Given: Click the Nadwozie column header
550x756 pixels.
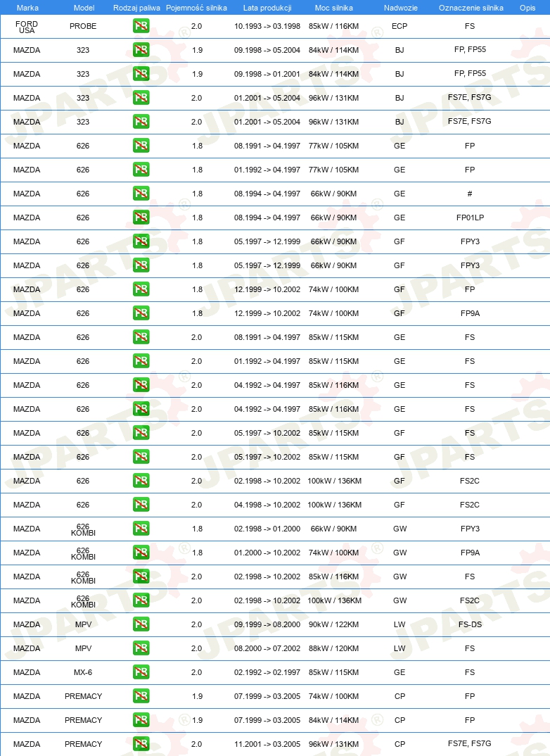Looking at the screenshot, I should [x=401, y=8].
